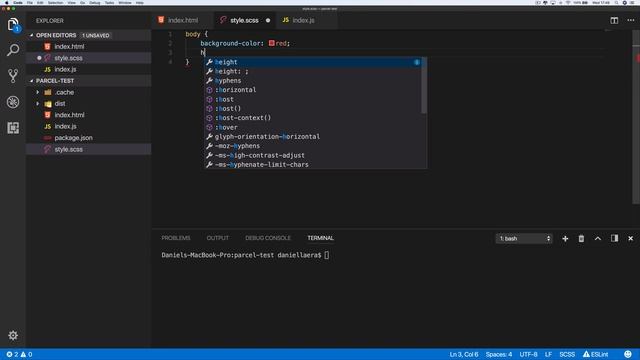Viewport: 640px width, 360px height.
Task: Expand the .cache folder
Action: click(x=89, y=92)
